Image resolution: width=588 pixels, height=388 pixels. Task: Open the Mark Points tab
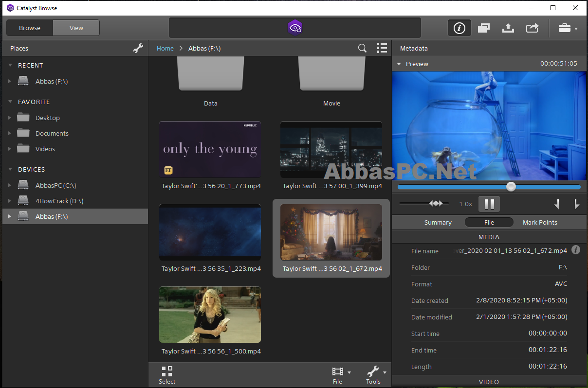[540, 222]
